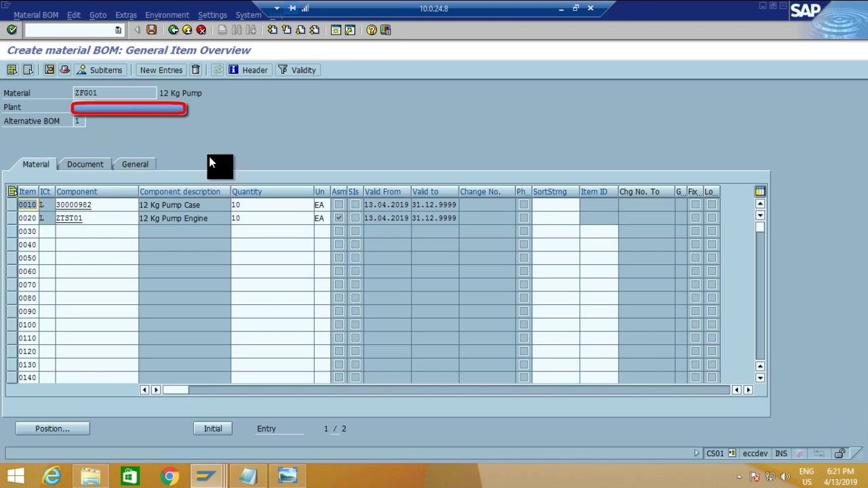This screenshot has width=868, height=488.
Task: Click the select-all corner icon of item table
Action: click(x=12, y=192)
